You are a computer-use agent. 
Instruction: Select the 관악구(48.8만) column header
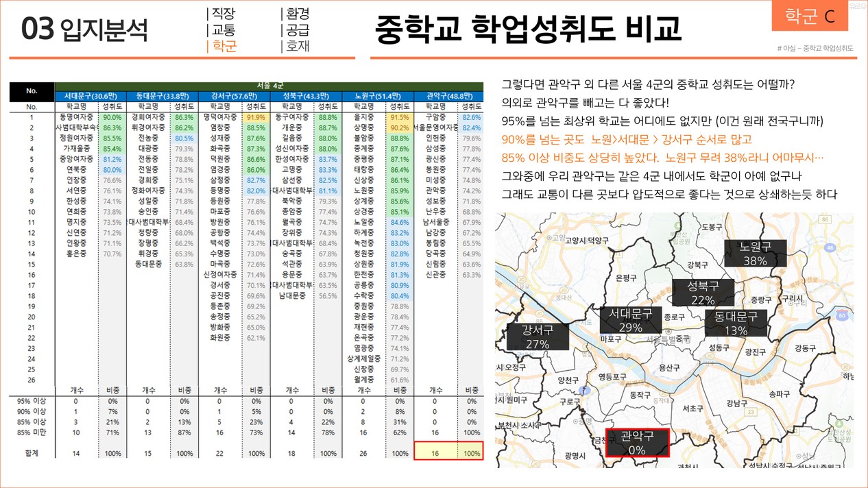coord(448,96)
